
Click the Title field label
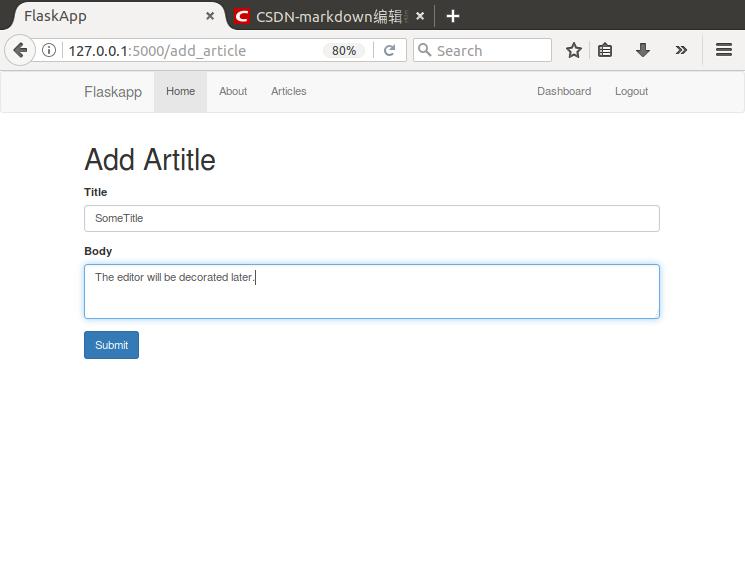pyautogui.click(x=96, y=192)
